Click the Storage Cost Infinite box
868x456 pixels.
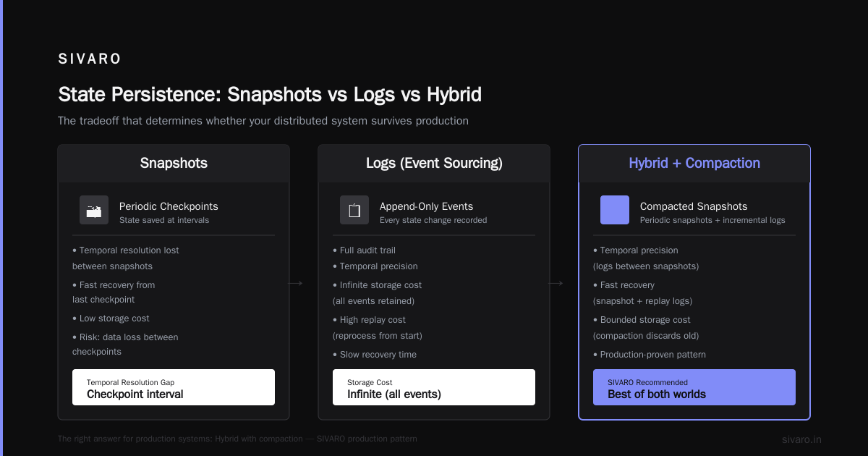(434, 387)
